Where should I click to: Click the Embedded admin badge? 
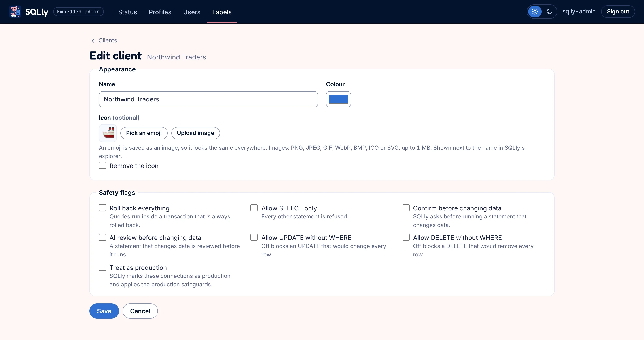[78, 12]
